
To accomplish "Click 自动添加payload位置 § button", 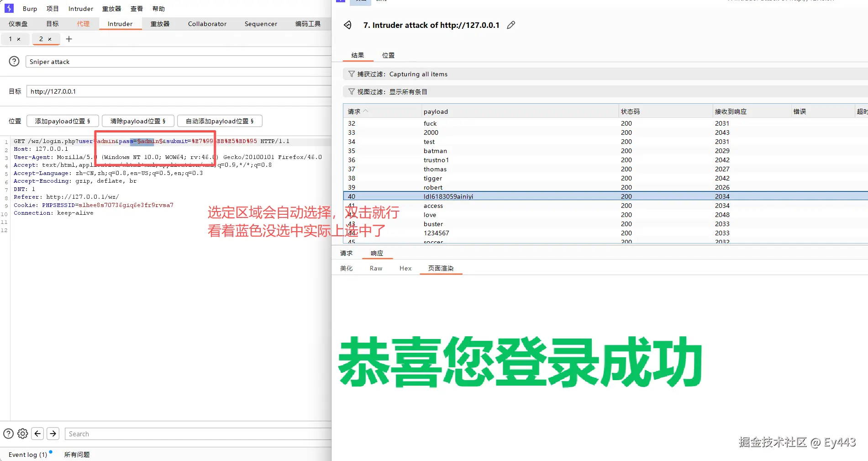I will click(220, 121).
